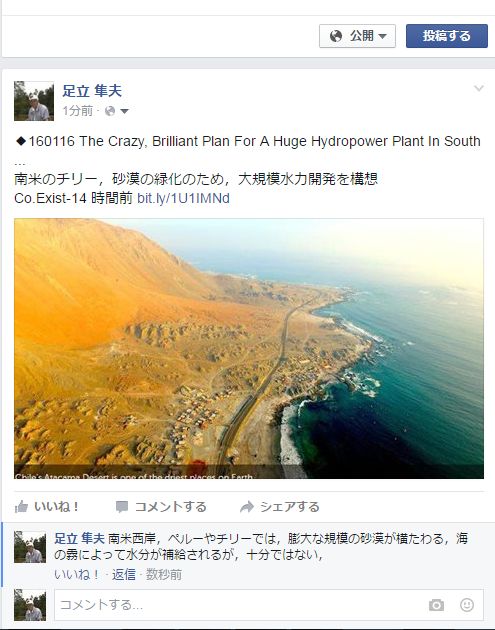This screenshot has height=630, width=495.
Task: Like the comment via its いいね！ link
Action: point(76,575)
